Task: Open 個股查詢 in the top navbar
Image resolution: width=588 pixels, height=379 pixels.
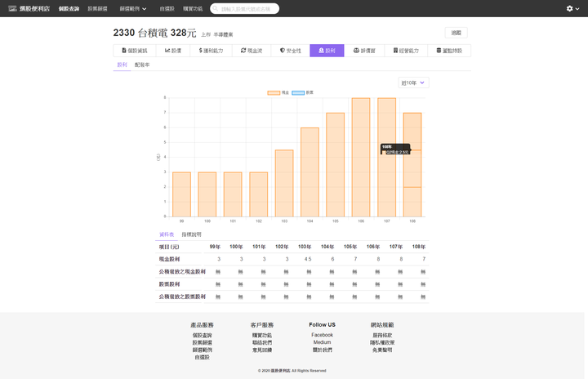Action: click(69, 9)
